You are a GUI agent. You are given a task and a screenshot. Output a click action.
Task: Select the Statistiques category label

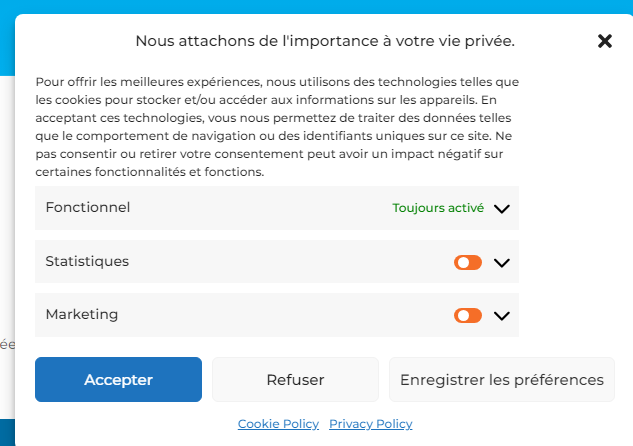tap(87, 262)
